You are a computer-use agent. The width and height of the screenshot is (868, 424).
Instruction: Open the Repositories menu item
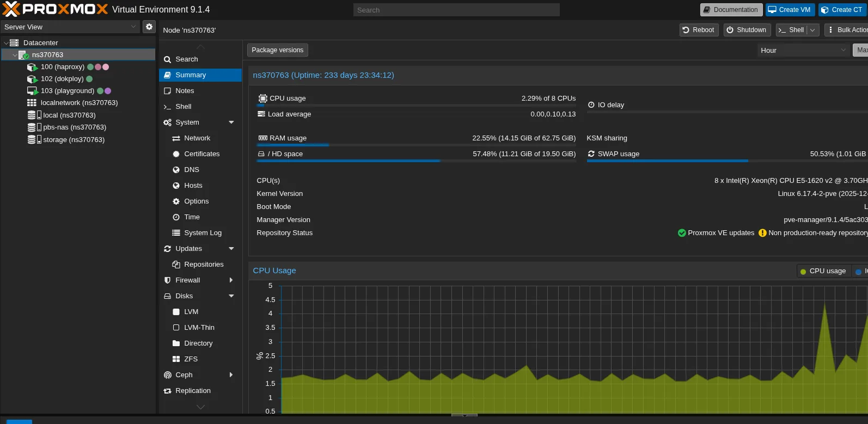point(200,265)
